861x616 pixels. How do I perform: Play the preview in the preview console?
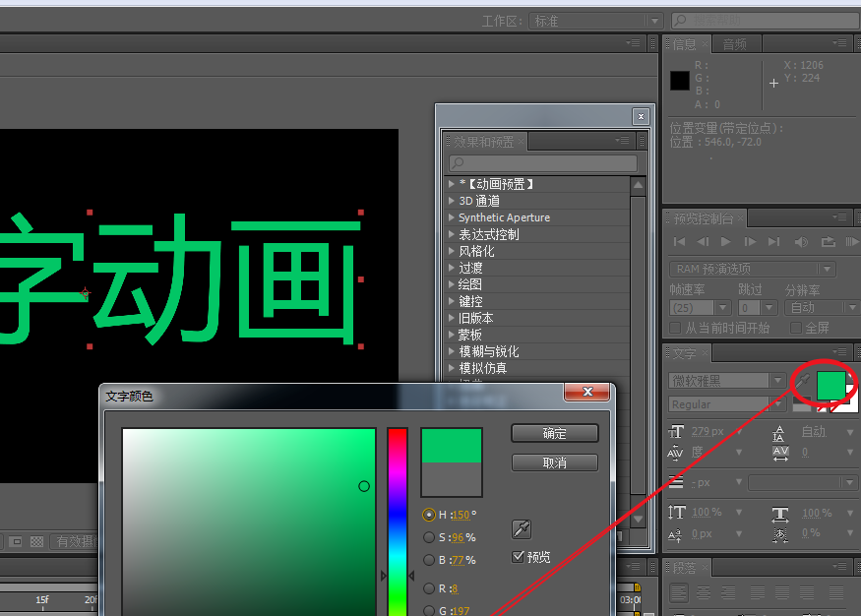tap(725, 241)
